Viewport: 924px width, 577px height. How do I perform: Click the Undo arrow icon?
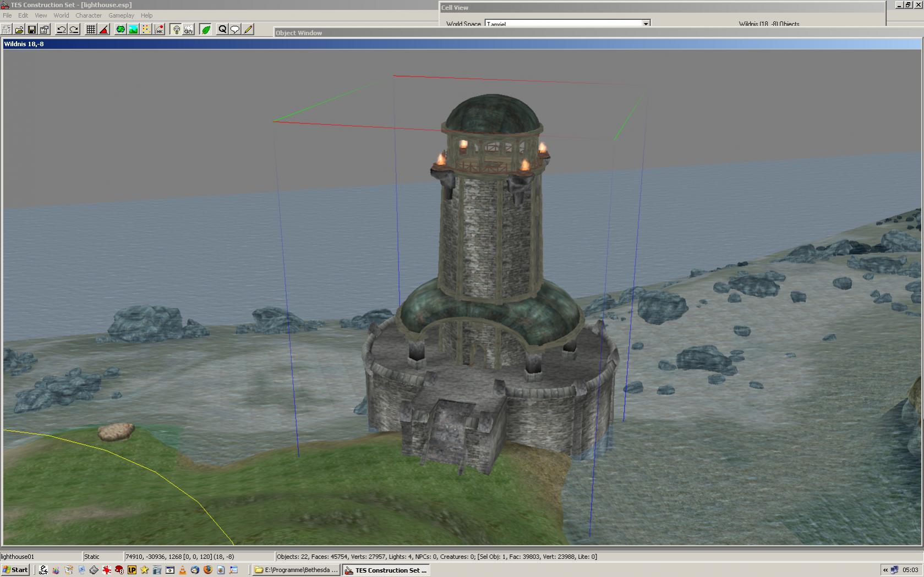click(61, 30)
